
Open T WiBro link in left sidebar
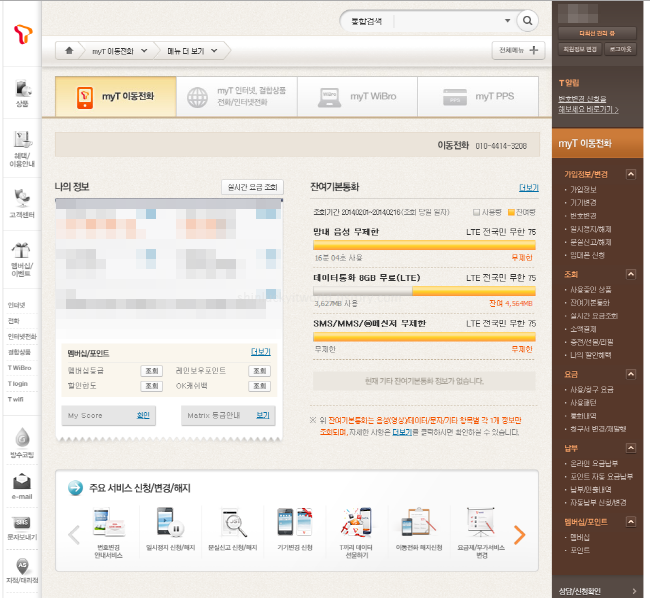19,368
